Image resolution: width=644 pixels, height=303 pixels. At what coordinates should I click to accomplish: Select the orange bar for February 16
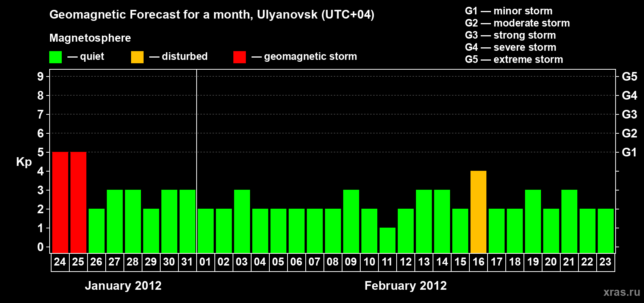478,212
